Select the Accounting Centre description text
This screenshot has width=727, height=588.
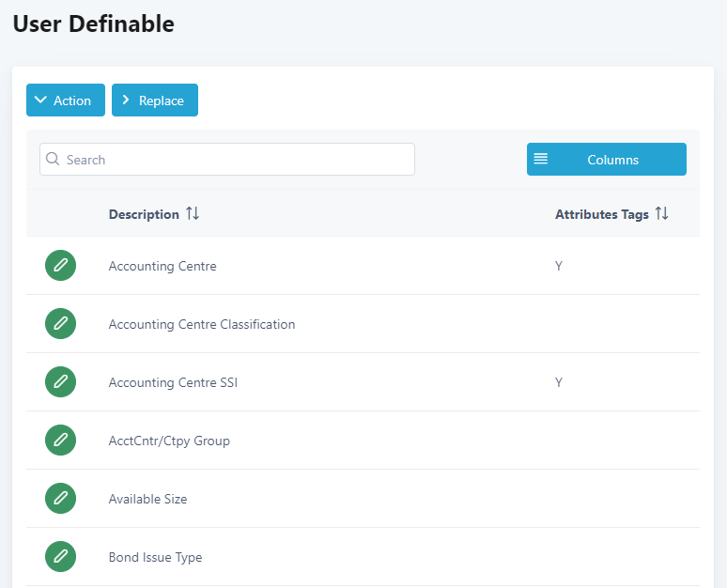[162, 266]
